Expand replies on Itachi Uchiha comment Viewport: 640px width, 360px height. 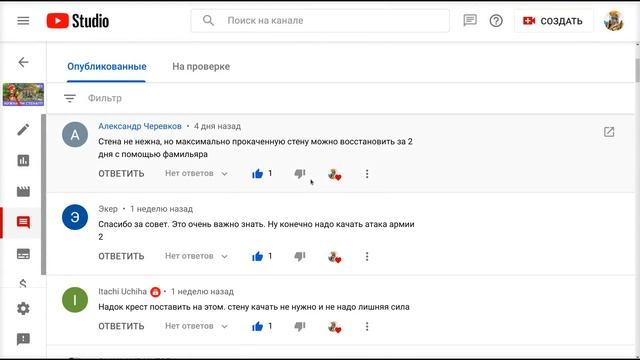[196, 326]
